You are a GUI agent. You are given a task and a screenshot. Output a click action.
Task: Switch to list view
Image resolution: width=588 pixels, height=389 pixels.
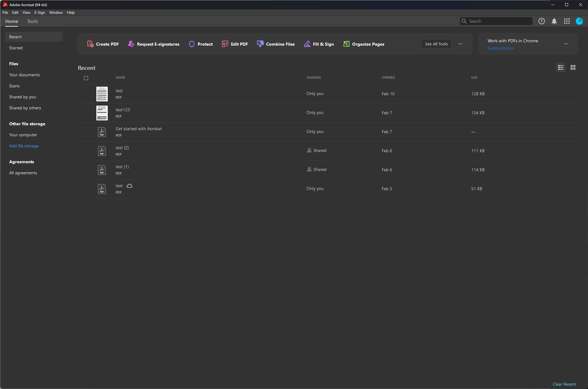click(x=561, y=67)
